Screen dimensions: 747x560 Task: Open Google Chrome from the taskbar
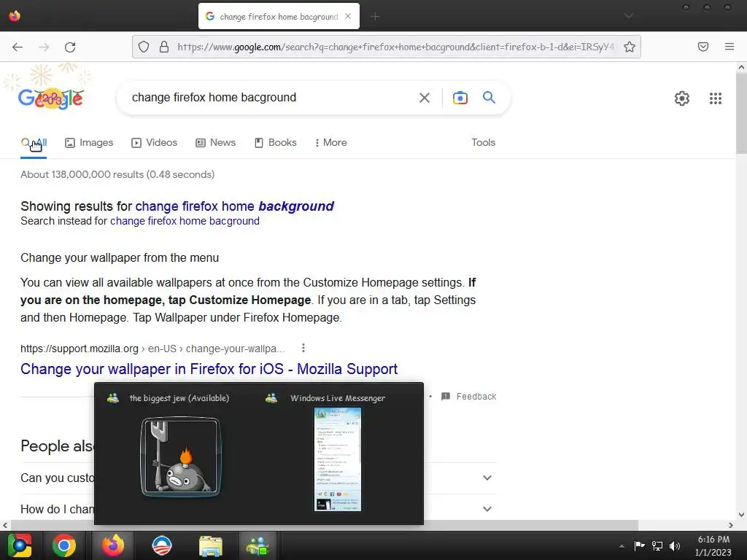64,545
